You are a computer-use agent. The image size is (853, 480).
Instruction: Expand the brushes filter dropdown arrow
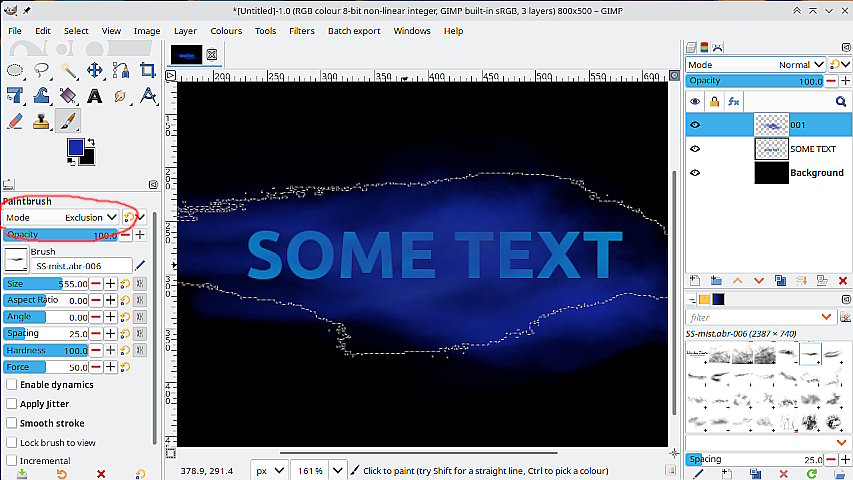[x=826, y=317]
